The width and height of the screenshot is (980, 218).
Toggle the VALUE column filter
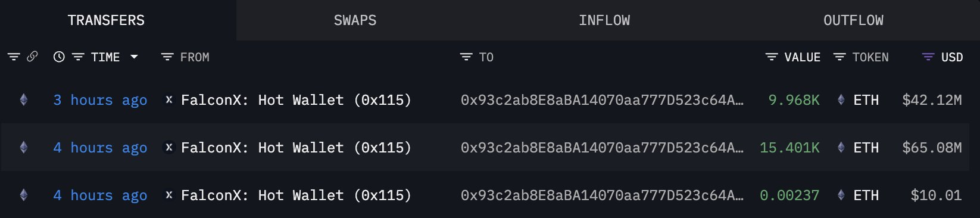pyautogui.click(x=772, y=57)
